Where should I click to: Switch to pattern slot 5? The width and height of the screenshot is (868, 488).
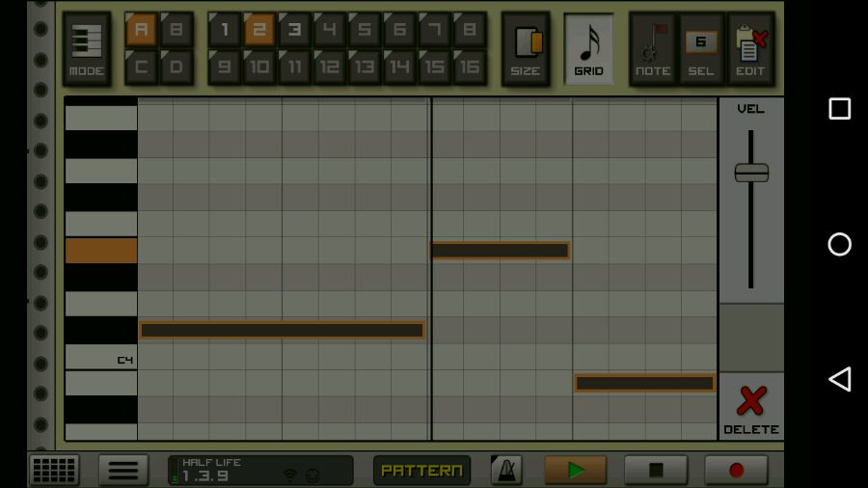tap(365, 30)
